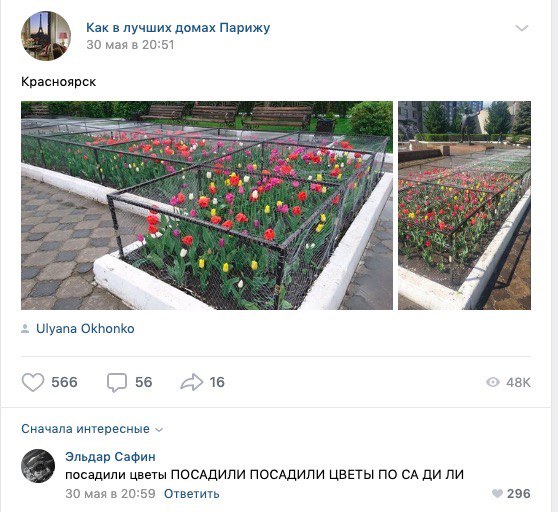Image resolution: width=558 pixels, height=512 pixels.
Task: Open the Эльдар Сафин author name link
Action: point(110,456)
